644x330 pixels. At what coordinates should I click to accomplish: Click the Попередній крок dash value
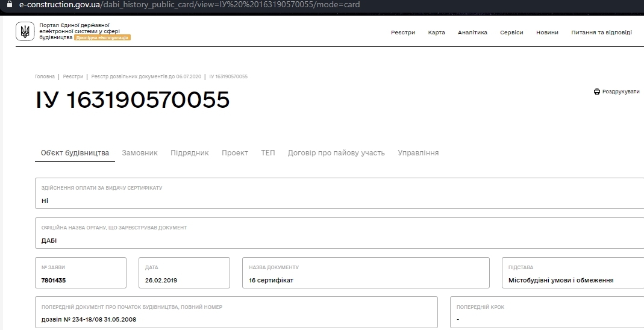pyautogui.click(x=458, y=319)
